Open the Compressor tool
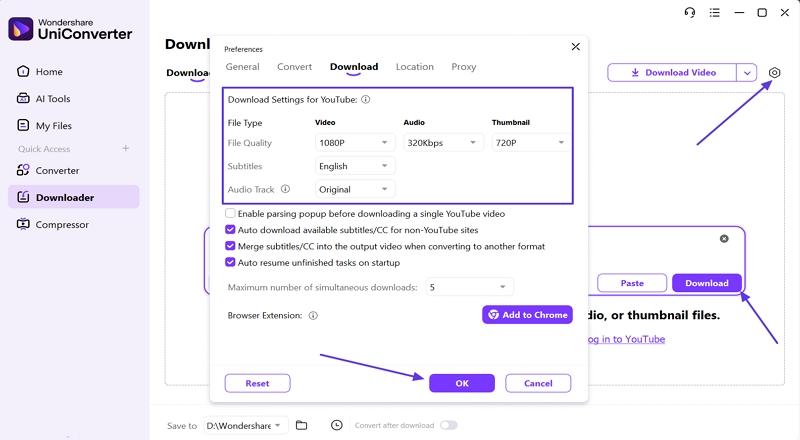 pyautogui.click(x=53, y=225)
